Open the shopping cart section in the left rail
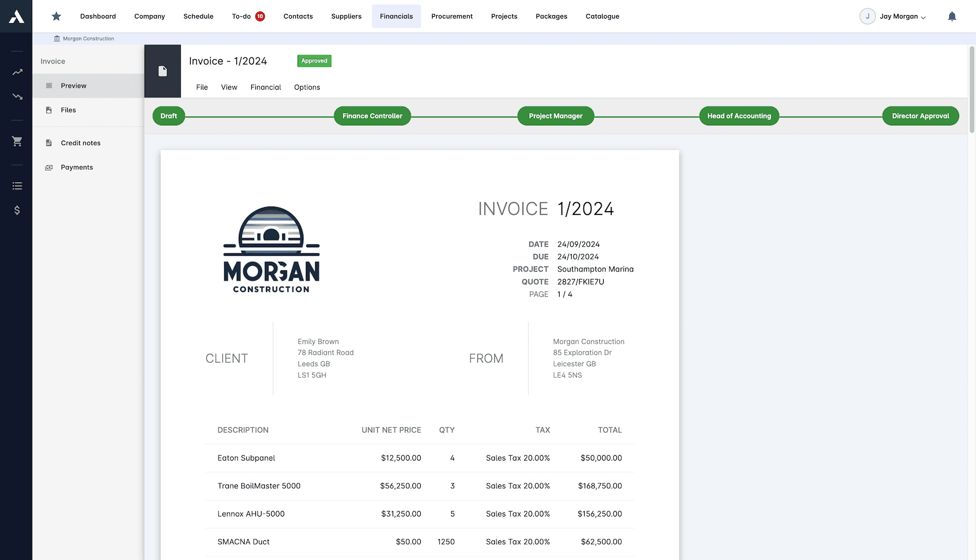 pyautogui.click(x=17, y=141)
